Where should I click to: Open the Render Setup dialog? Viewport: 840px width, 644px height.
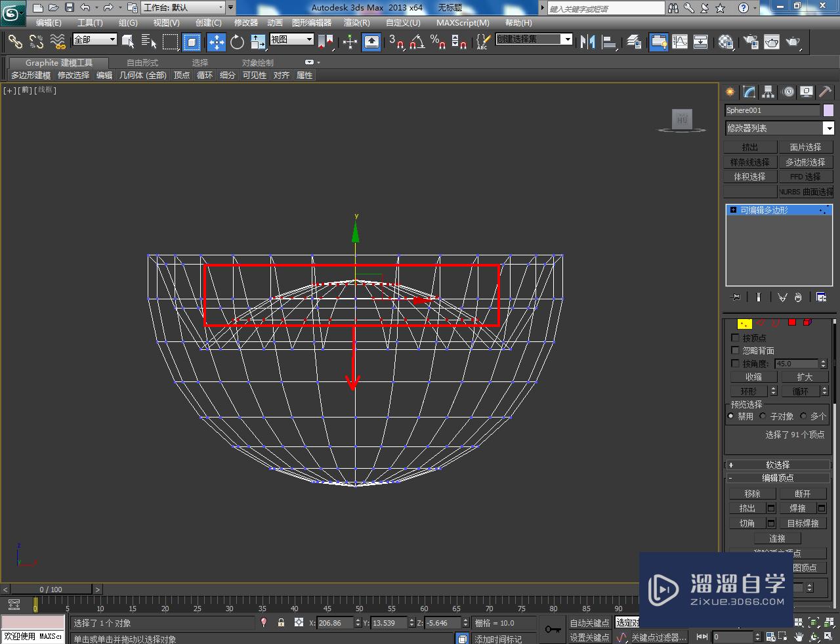(751, 42)
